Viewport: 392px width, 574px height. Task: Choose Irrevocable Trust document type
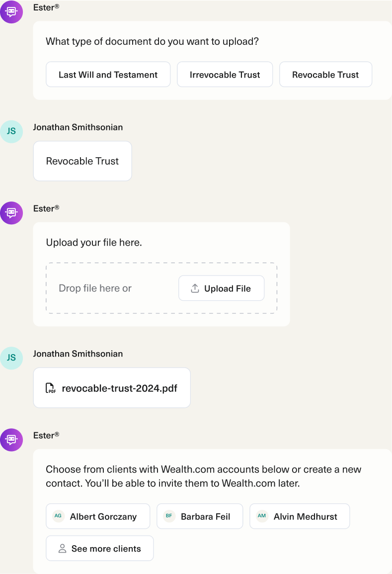[225, 74]
